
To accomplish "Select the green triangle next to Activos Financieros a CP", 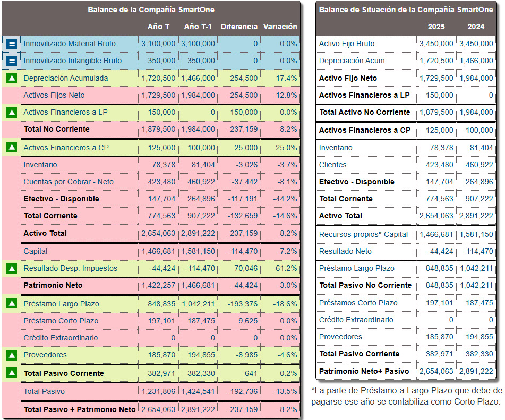I will 12,148.
